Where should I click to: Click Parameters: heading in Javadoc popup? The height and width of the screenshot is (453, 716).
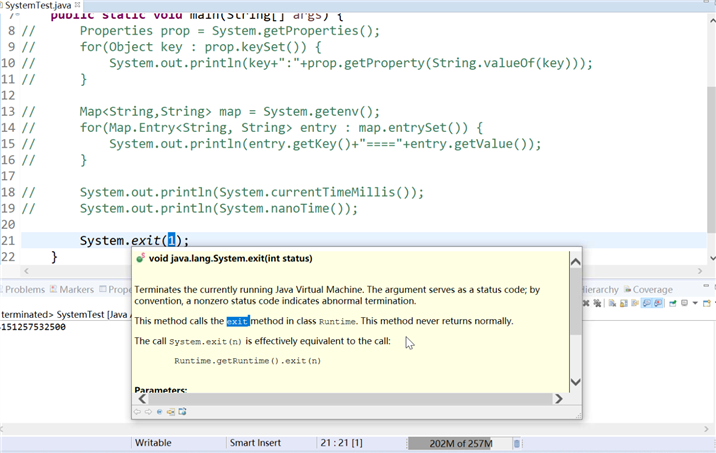pos(161,390)
